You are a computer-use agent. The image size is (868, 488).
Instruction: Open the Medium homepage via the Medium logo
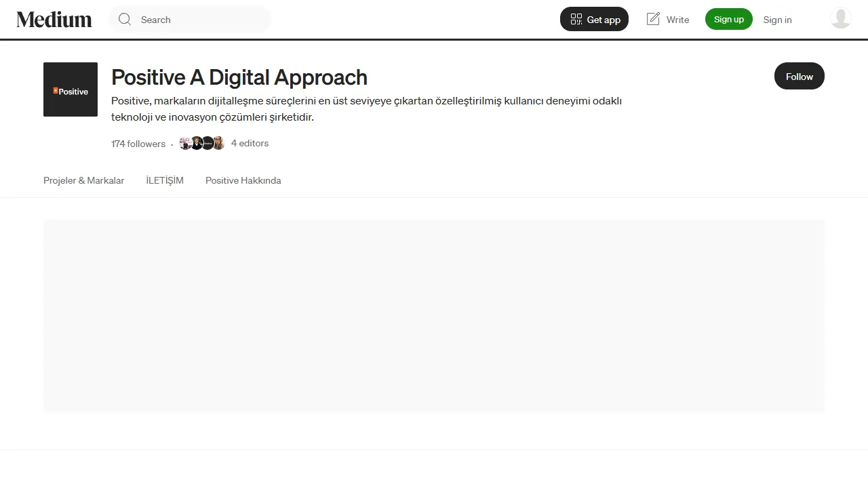pos(54,19)
